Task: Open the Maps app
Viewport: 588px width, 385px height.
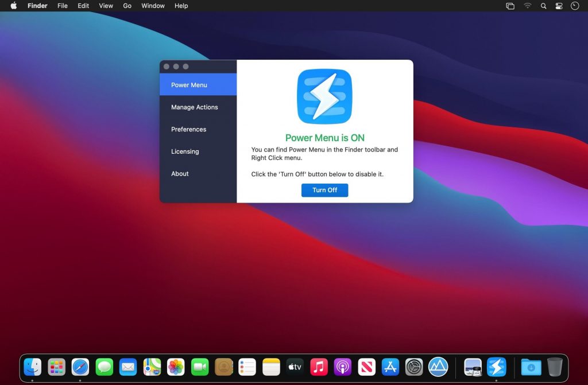Action: click(x=152, y=367)
